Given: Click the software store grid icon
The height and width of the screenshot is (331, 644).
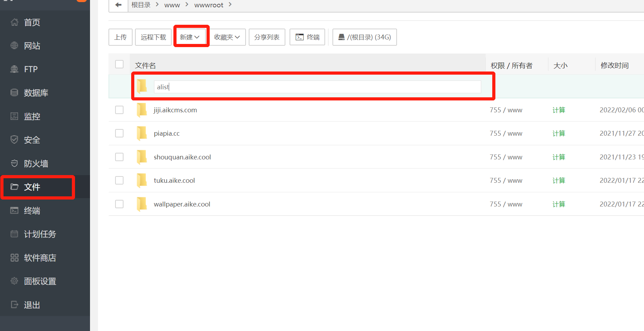Looking at the screenshot, I should pos(14,258).
